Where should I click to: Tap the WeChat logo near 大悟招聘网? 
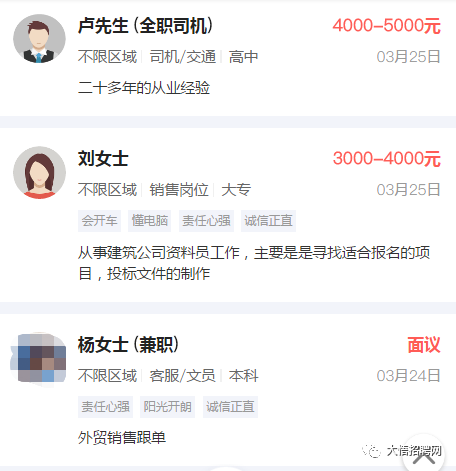tap(371, 451)
